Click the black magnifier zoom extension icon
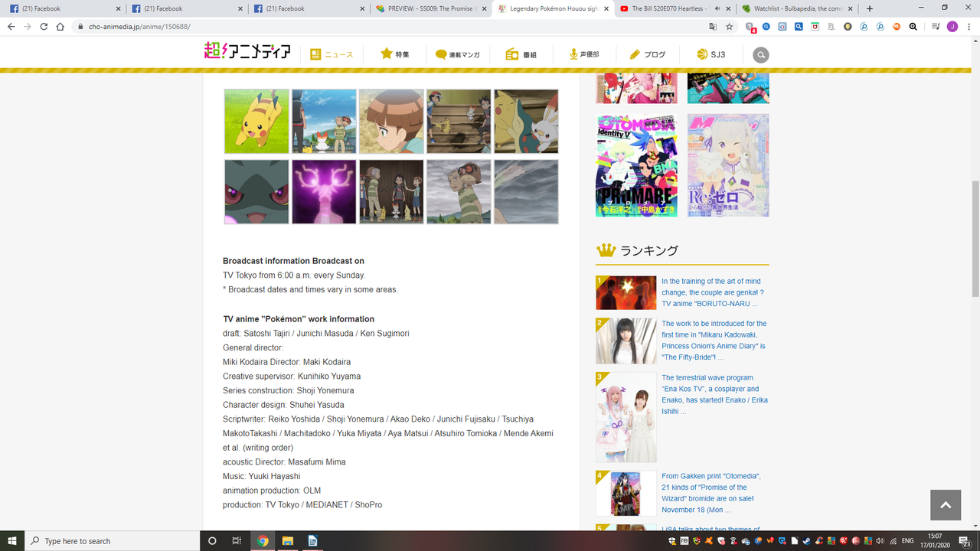Screen dimensions: 980x551 tap(913, 26)
